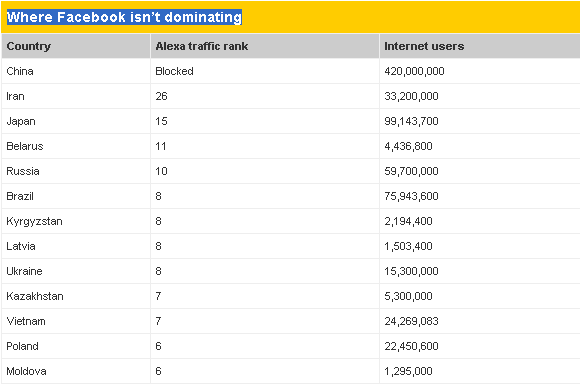Click the value '1,503,400'
Screen dimensions: 580x387
(408, 246)
